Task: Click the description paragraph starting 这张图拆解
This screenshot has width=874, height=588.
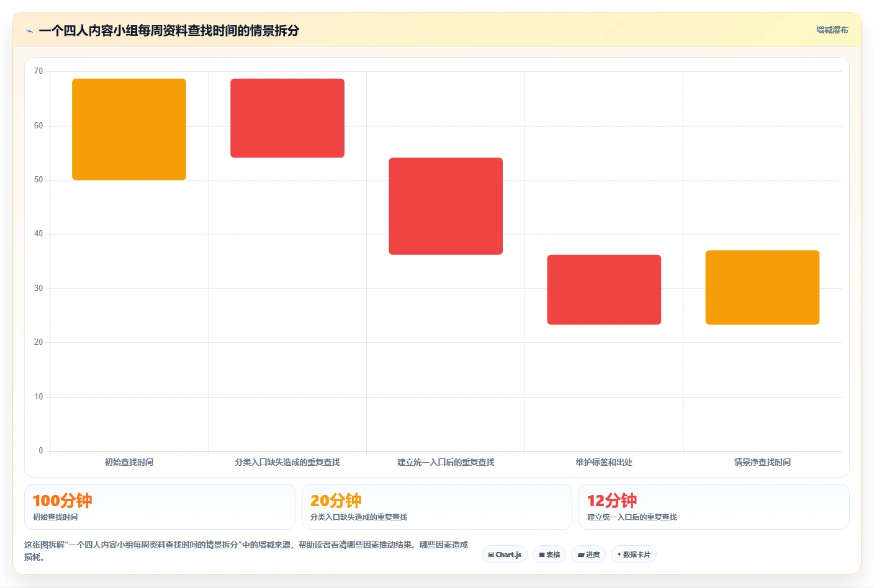Action: tap(246, 551)
